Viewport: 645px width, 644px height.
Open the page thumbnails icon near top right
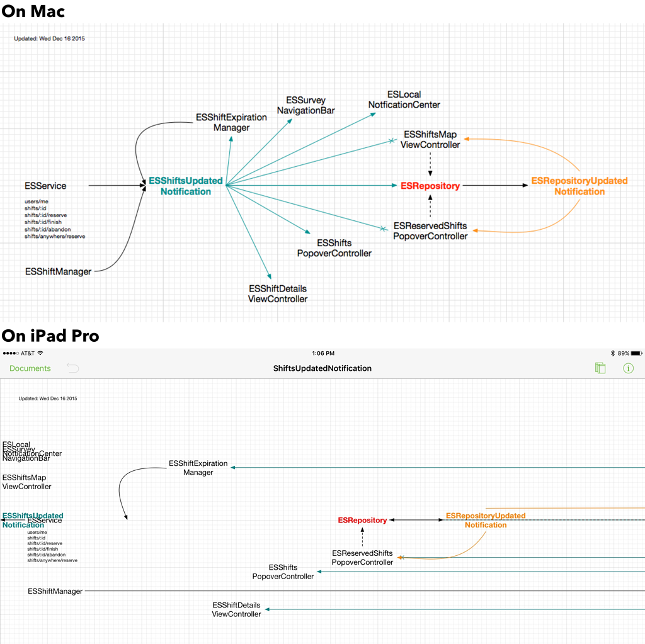(600, 368)
